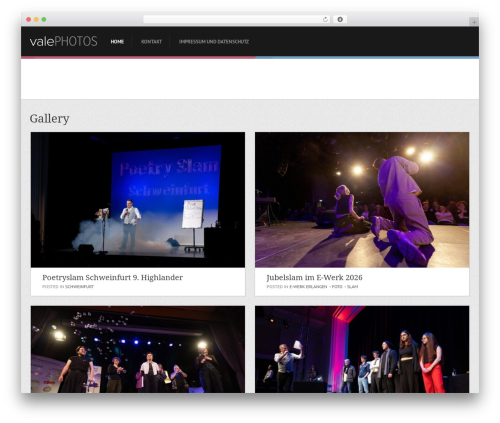Click the valePHOTOS site logo
This screenshot has height=423, width=500.
(63, 41)
